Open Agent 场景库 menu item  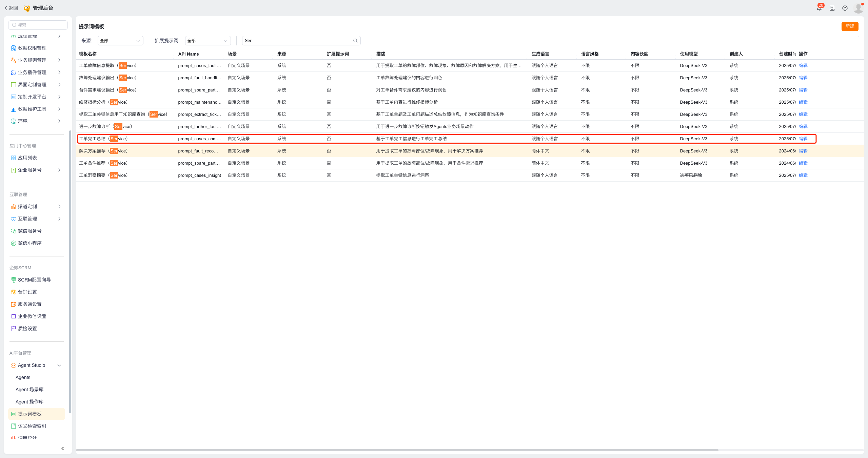pos(29,390)
